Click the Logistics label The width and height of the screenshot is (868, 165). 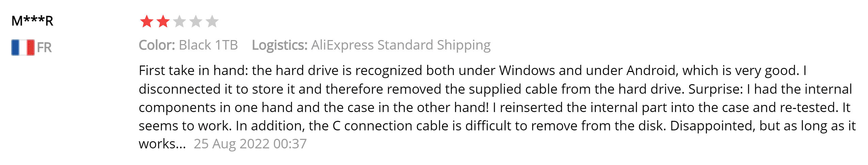[280, 45]
